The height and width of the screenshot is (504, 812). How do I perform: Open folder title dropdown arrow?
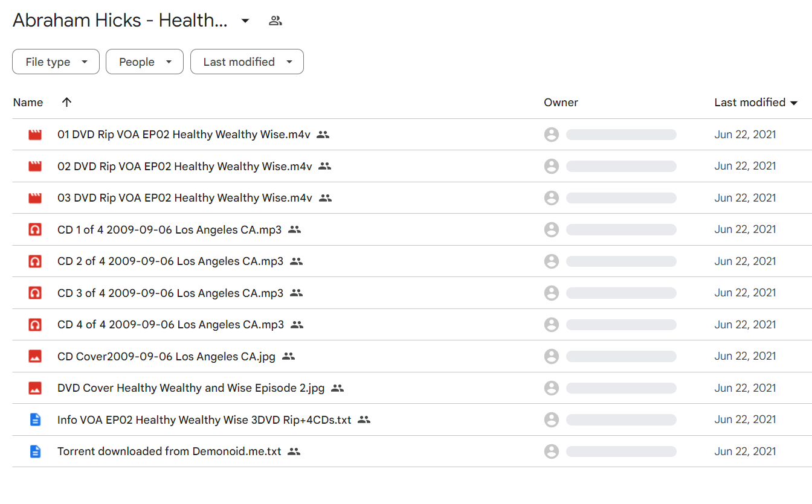(245, 21)
